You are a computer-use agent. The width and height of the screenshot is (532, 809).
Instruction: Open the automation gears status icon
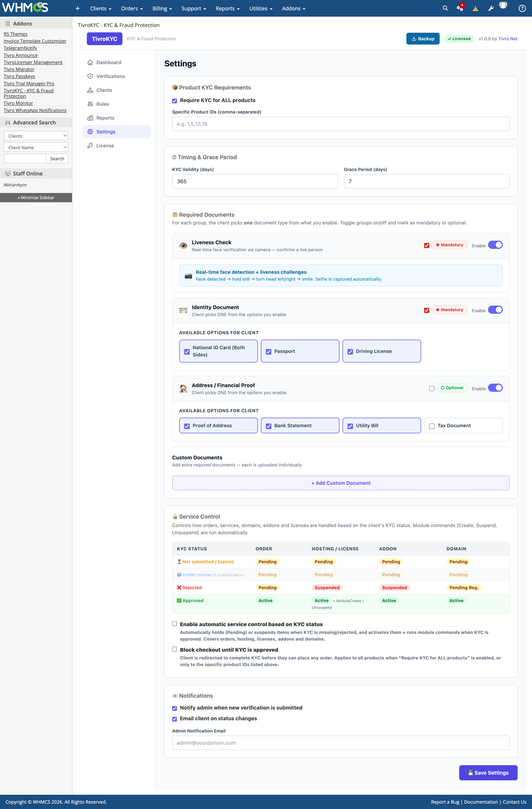[460, 8]
